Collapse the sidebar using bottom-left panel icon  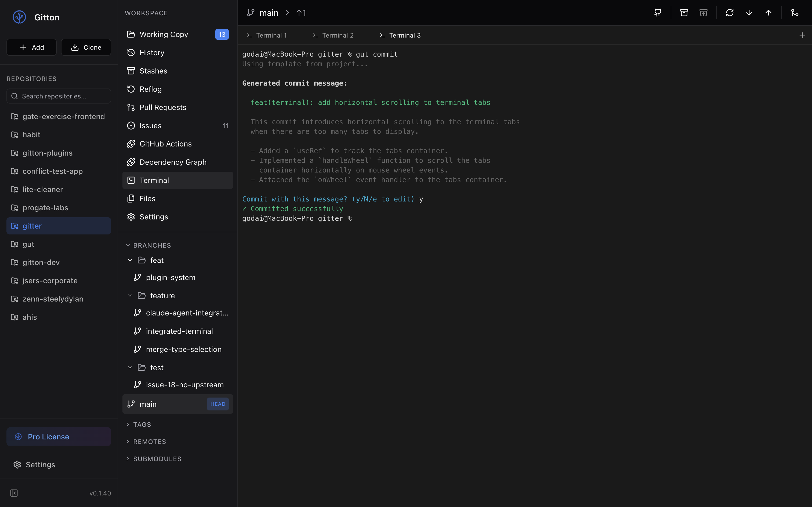click(14, 493)
